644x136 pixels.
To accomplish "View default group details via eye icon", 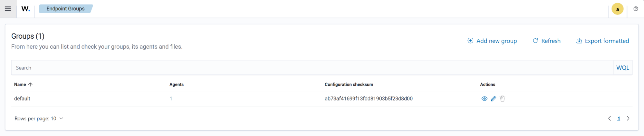I will click(x=484, y=99).
